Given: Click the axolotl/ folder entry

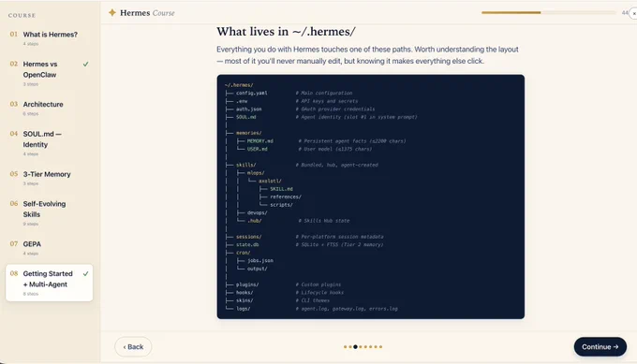Looking at the screenshot, I should point(270,181).
